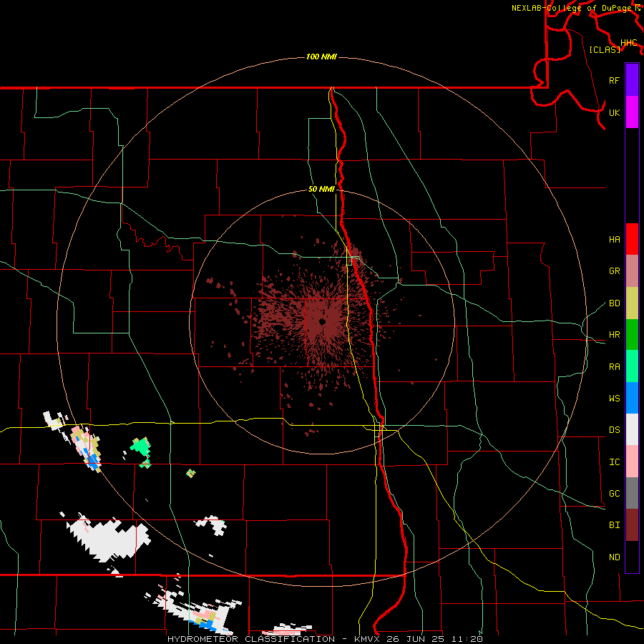Select the IC ice crystals pink swatch
The image size is (644, 644).
tap(632, 462)
